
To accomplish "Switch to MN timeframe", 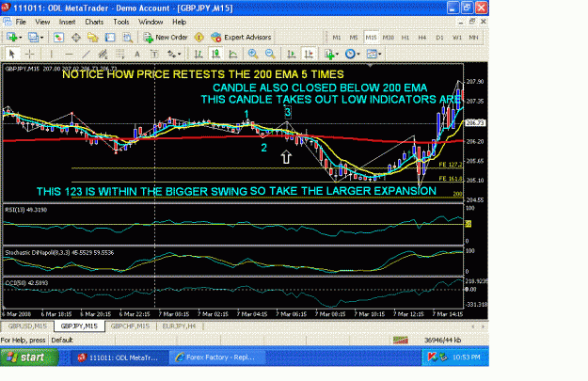I will tap(473, 38).
